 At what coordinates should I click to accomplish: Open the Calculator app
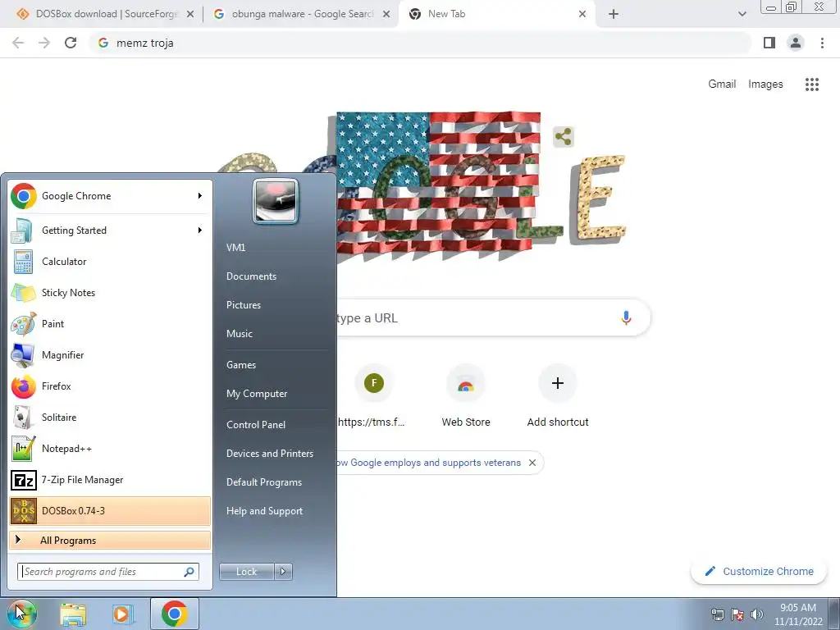110,262
